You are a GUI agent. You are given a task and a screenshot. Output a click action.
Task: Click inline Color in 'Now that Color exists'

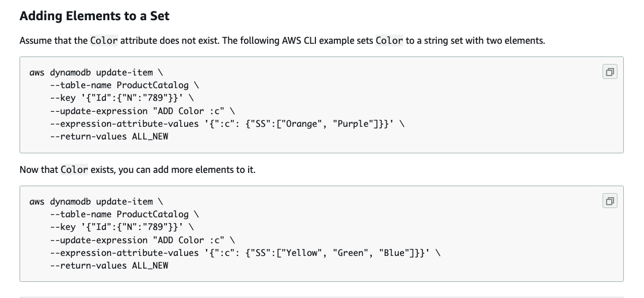[74, 169]
